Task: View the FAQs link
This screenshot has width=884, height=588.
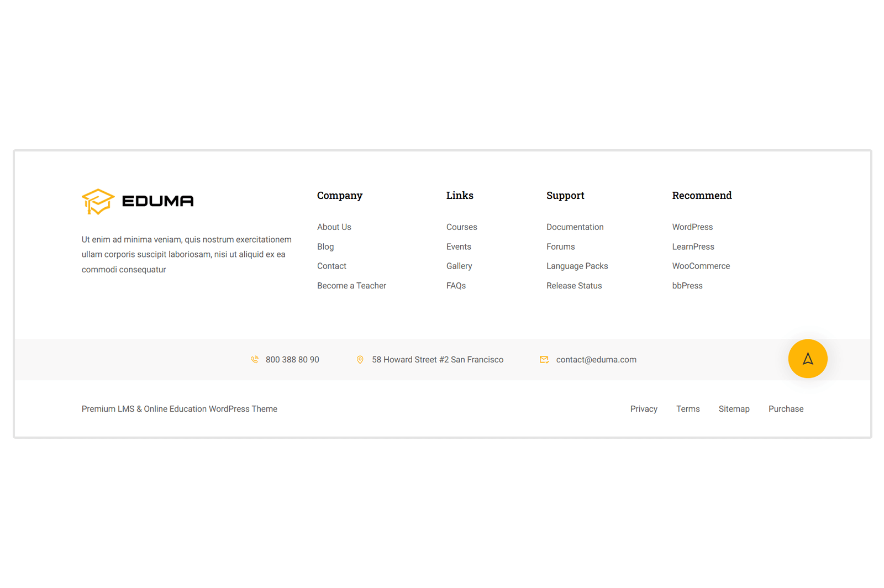Action: point(456,286)
